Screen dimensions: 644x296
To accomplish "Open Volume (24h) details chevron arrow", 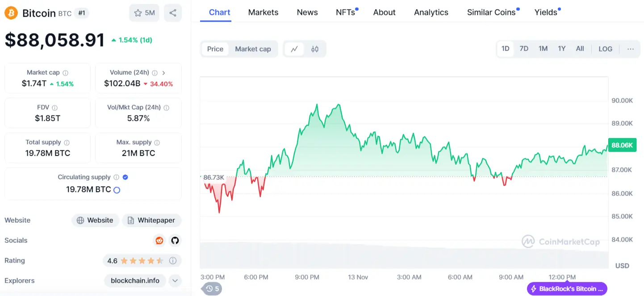I will coord(164,72).
